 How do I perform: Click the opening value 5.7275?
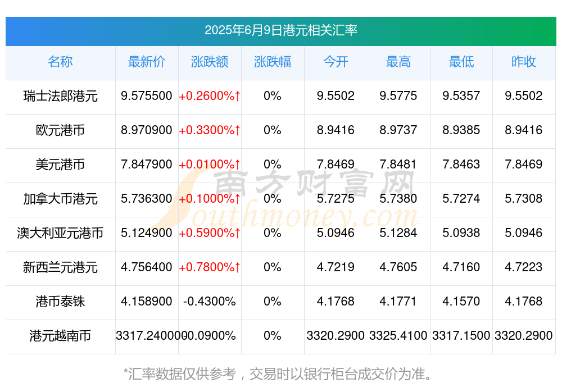336,198
